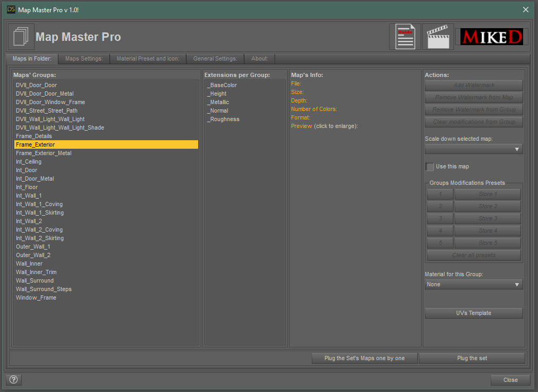Open the Scale down selected map dropdown
The height and width of the screenshot is (392, 538).
(x=474, y=149)
